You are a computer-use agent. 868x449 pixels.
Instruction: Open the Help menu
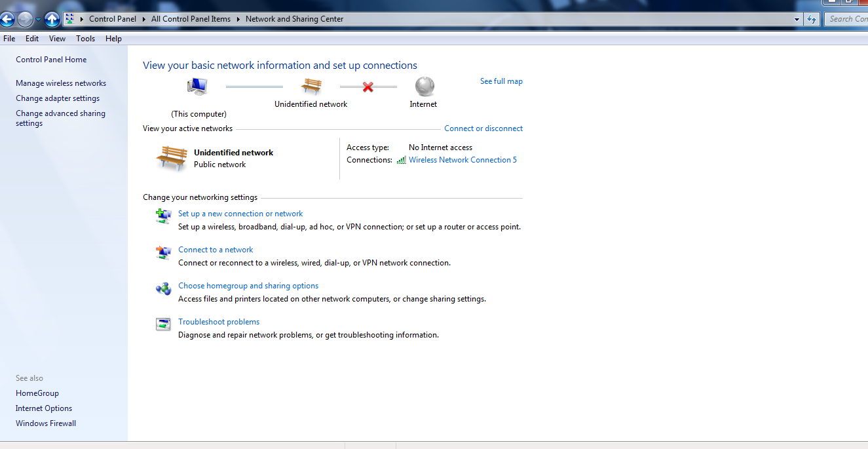pos(113,39)
